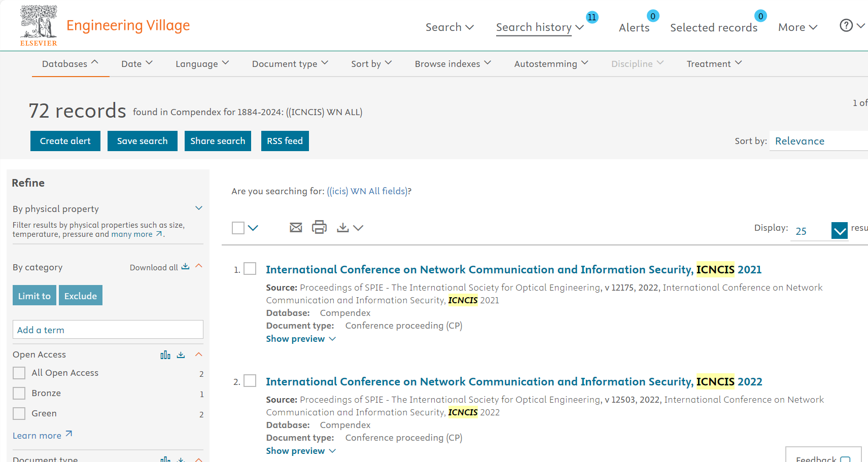Viewport: 868px width, 462px height.
Task: Open the ICNCIS 2021 record title
Action: (513, 269)
